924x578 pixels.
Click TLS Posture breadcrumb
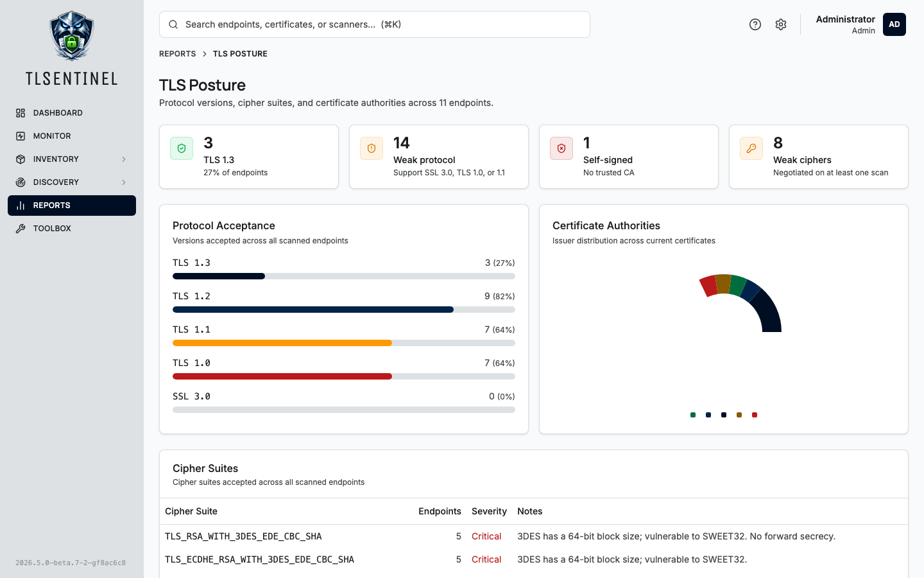point(240,54)
